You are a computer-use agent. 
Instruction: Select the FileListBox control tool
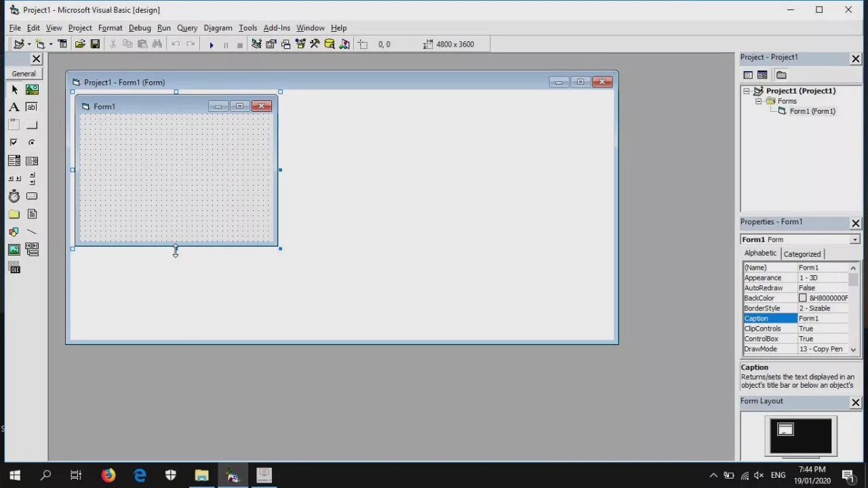32,214
